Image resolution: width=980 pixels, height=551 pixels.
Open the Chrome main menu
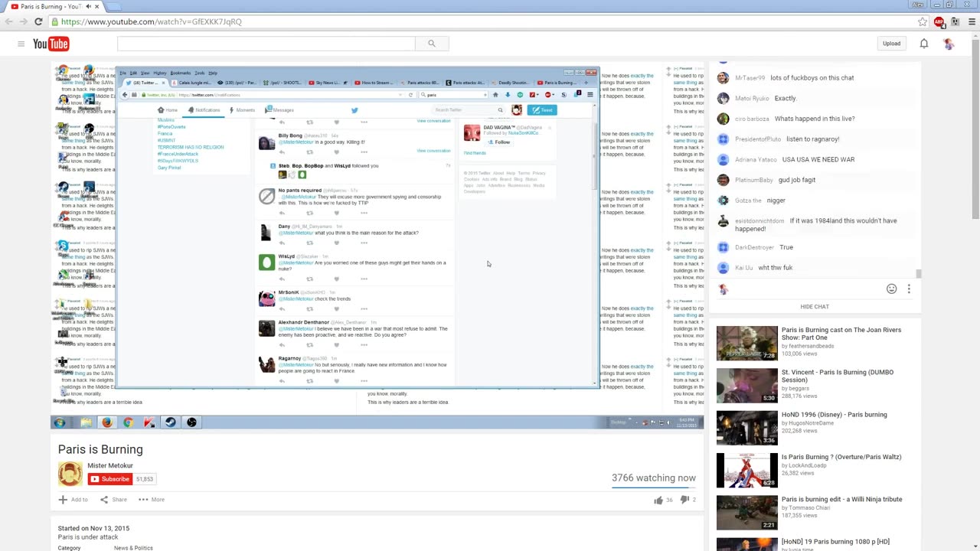(972, 21)
